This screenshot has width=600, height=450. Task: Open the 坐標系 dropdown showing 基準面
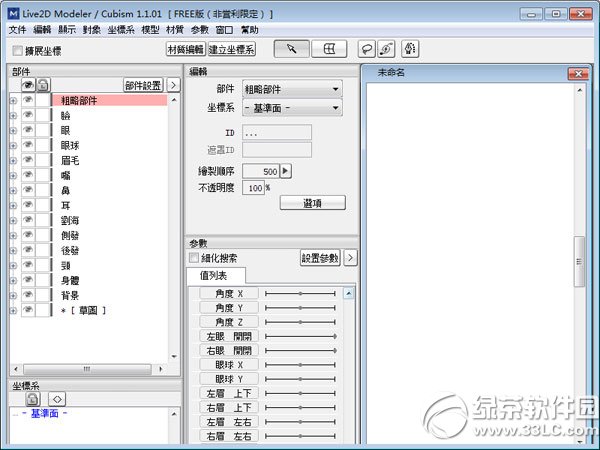pyautogui.click(x=292, y=108)
